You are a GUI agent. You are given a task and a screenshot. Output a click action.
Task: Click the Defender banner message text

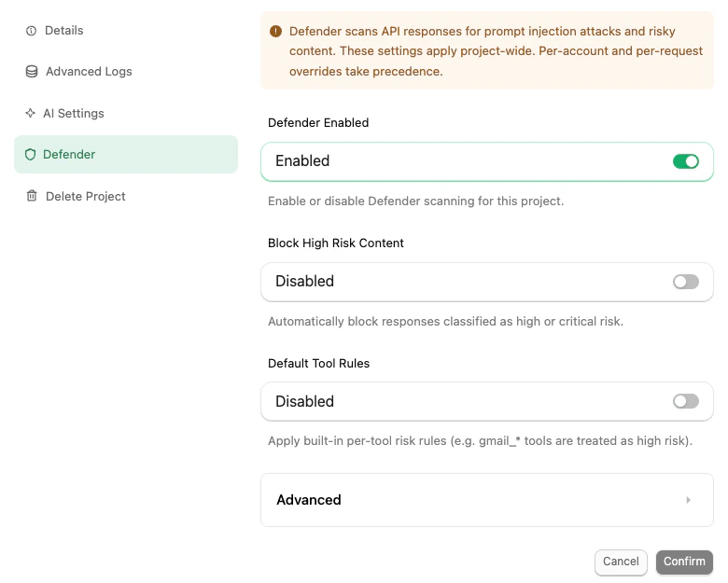[x=496, y=51]
